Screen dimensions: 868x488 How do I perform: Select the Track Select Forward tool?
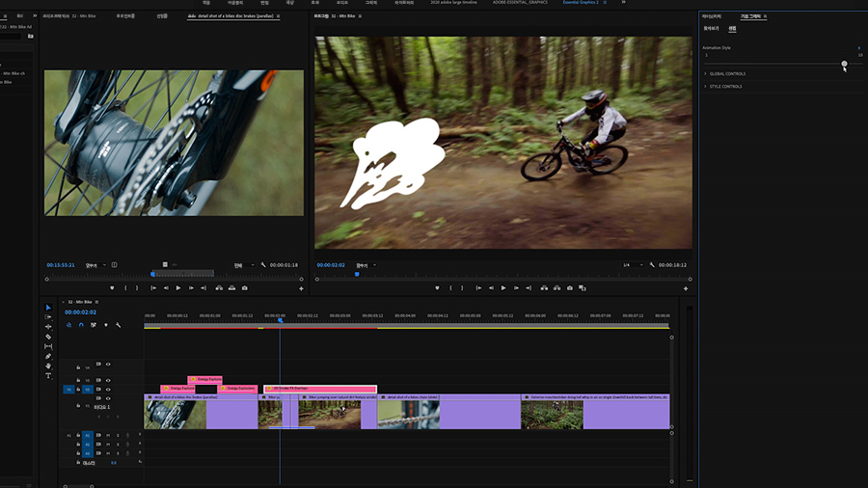coord(48,317)
